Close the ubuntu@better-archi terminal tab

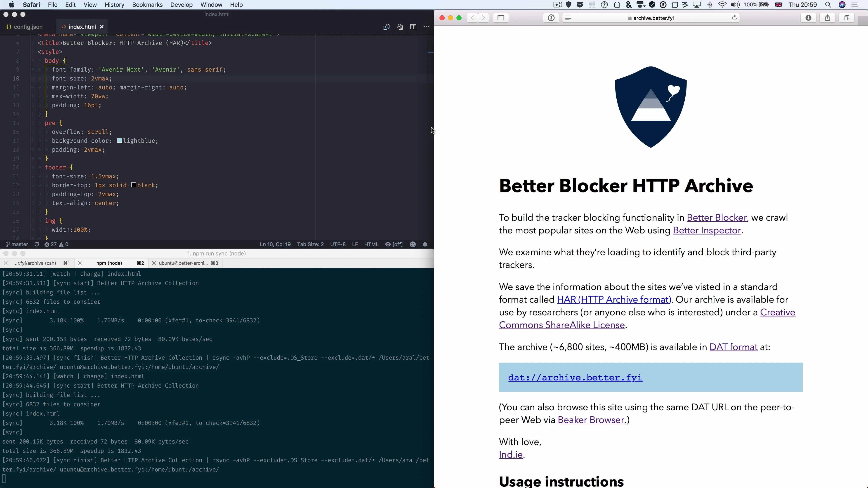tap(154, 263)
